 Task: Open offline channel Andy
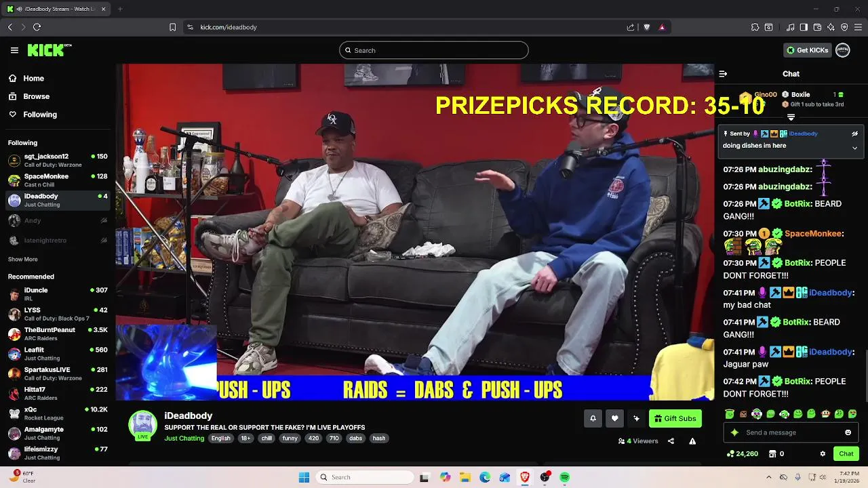point(58,220)
